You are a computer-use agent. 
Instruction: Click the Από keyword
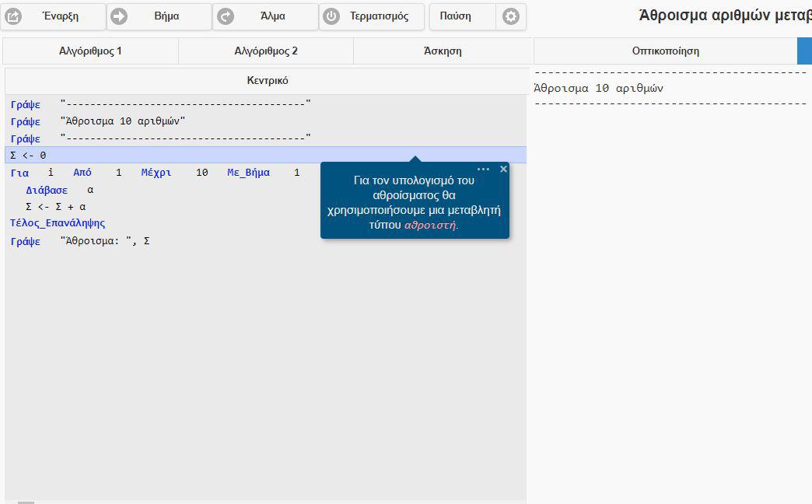(82, 173)
